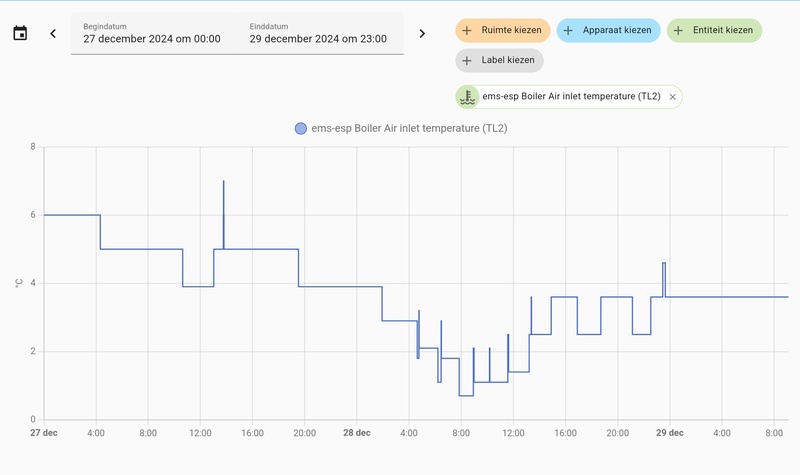Click the plus icon on Ruimte kiezen
Viewport: 800px width, 475px height.
[468, 30]
